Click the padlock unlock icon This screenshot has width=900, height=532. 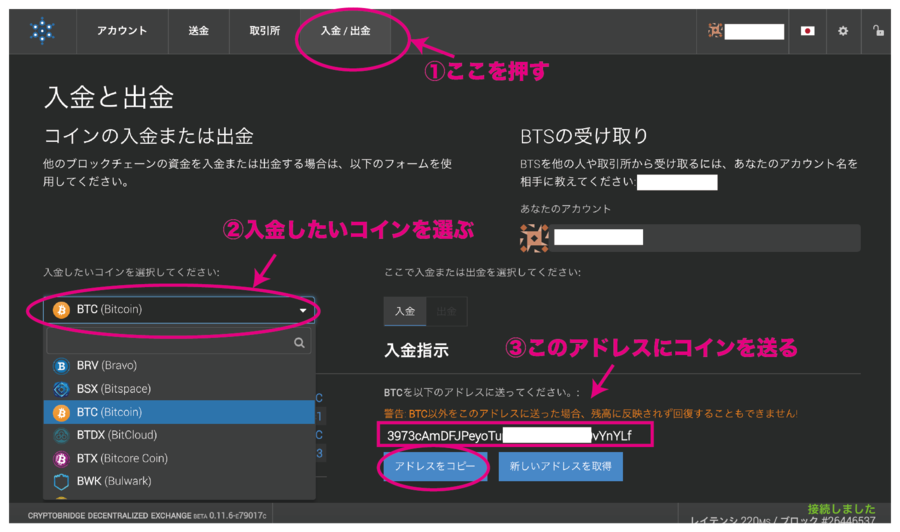[x=878, y=31]
